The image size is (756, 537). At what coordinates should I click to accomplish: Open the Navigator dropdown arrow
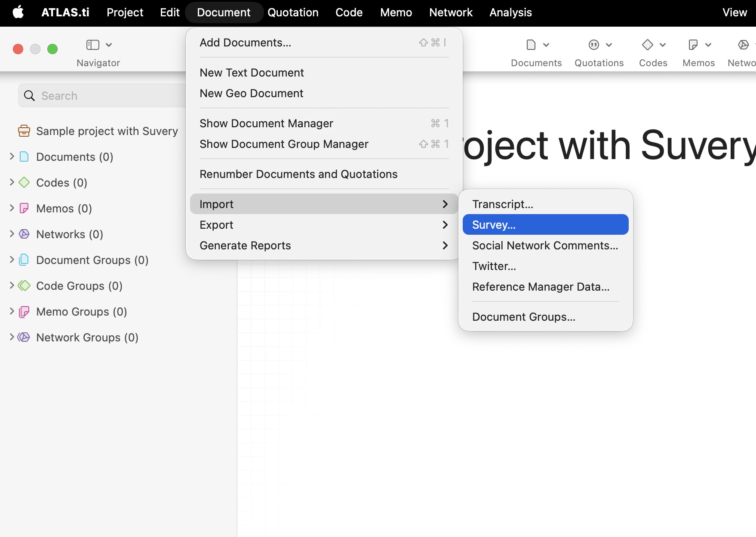point(109,45)
